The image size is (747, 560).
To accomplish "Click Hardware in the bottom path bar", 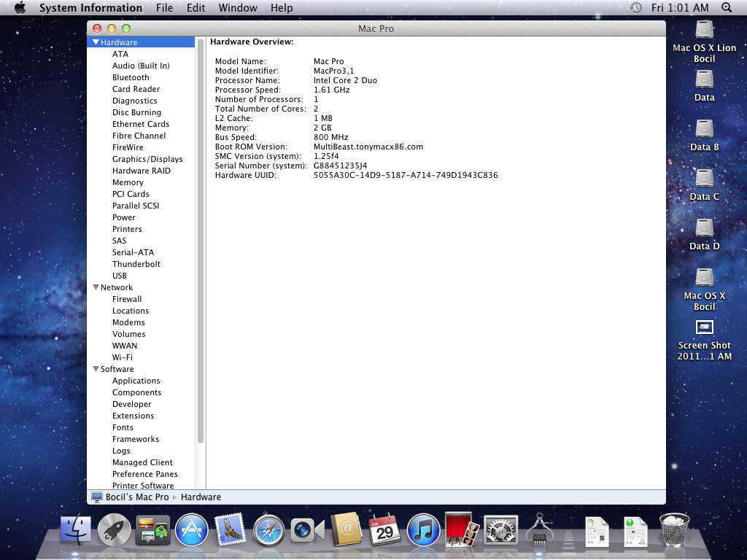I will tap(201, 497).
